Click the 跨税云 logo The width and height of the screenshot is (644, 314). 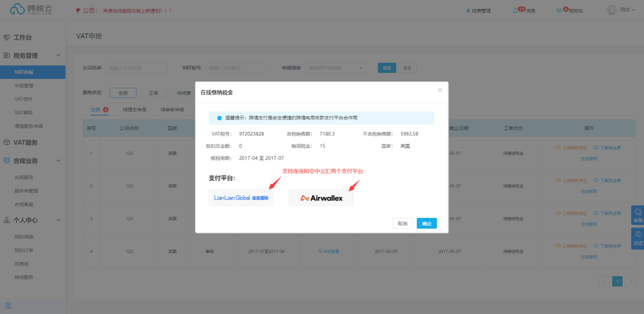point(32,10)
